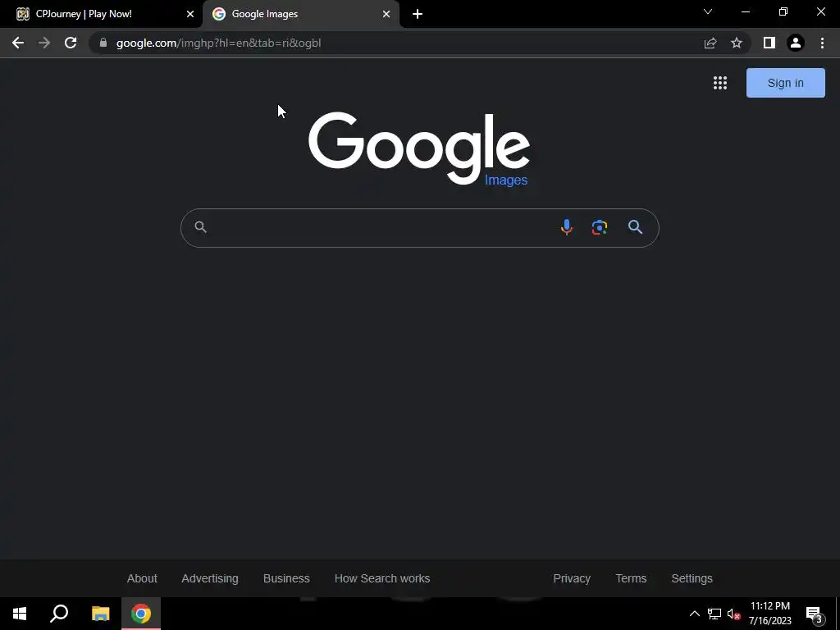Click the Chrome taskbar icon
Screen dimensions: 840x630
pyautogui.click(x=141, y=614)
